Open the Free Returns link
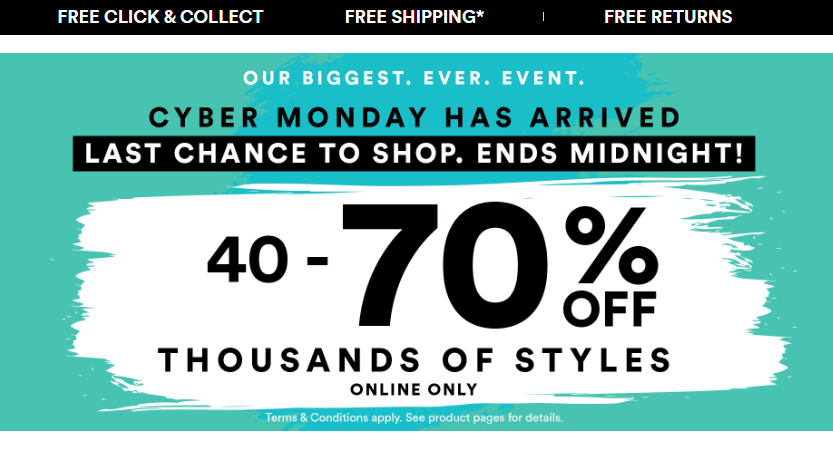 (x=668, y=17)
